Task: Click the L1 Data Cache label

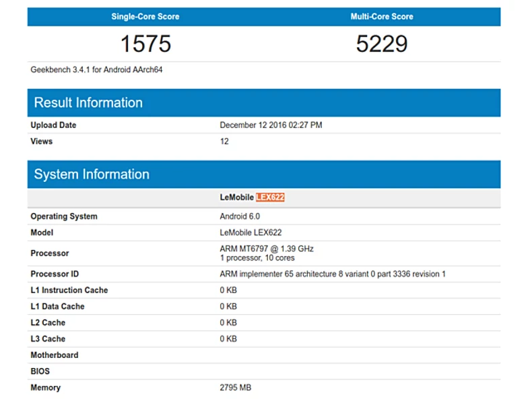Action: tap(57, 307)
